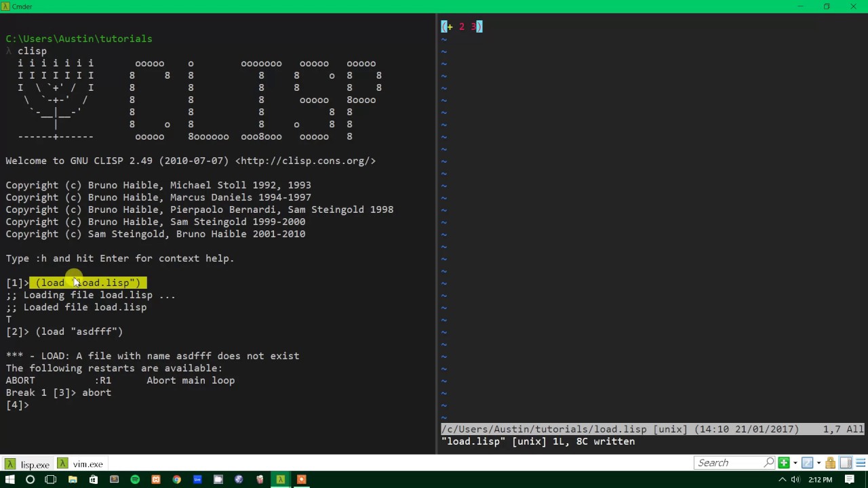Screen dimensions: 868x488
Task: Open the gray folder app icon on taskbar
Action: [218, 480]
